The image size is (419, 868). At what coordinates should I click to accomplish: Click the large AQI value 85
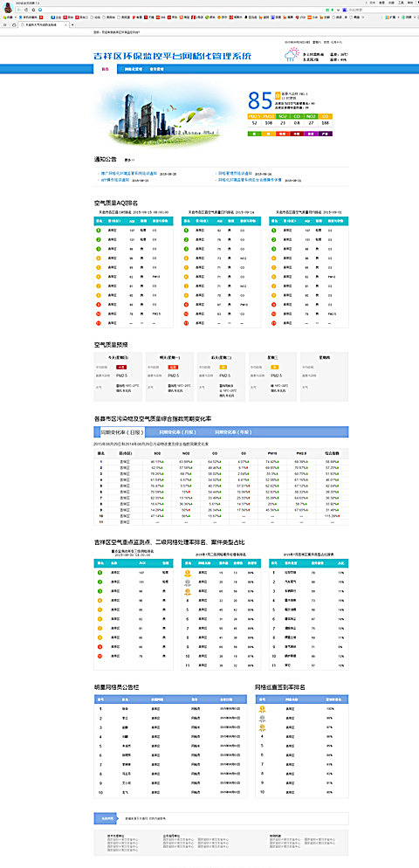click(260, 100)
